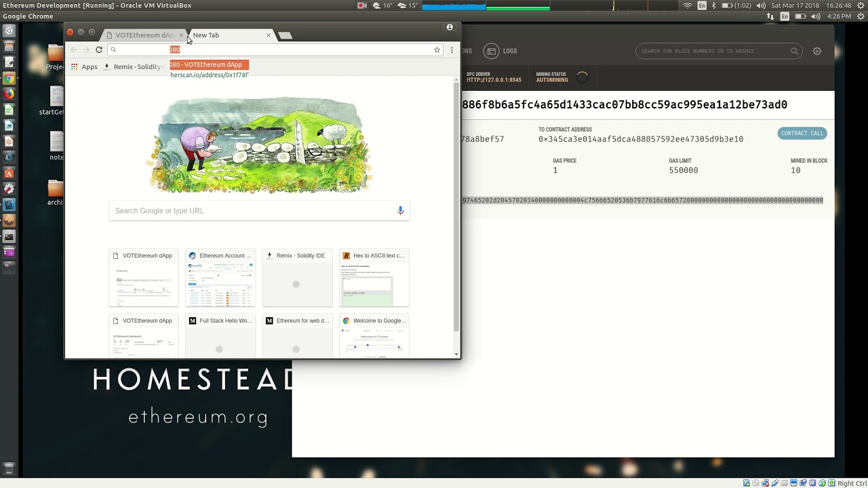Screen dimensions: 868x488
Task: Choose the VOTEthereum dApp autocomplete suggestion
Action: [x=210, y=64]
